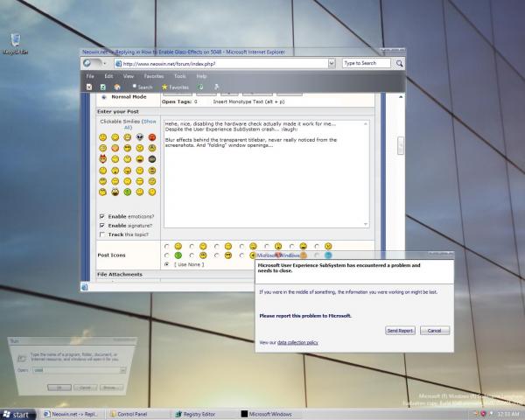
Task: Check the Track this topic box
Action: pyautogui.click(x=102, y=234)
